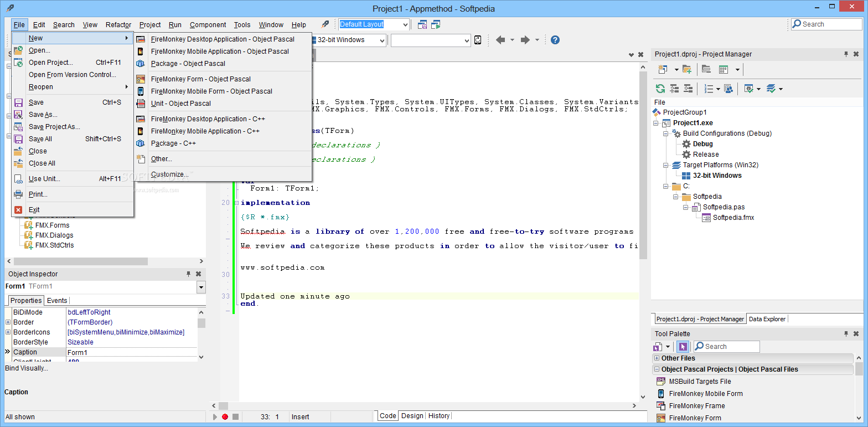Viewport: 868px width, 427px height.
Task: Collapse Target Platforms (Win32) node
Action: [x=666, y=165]
